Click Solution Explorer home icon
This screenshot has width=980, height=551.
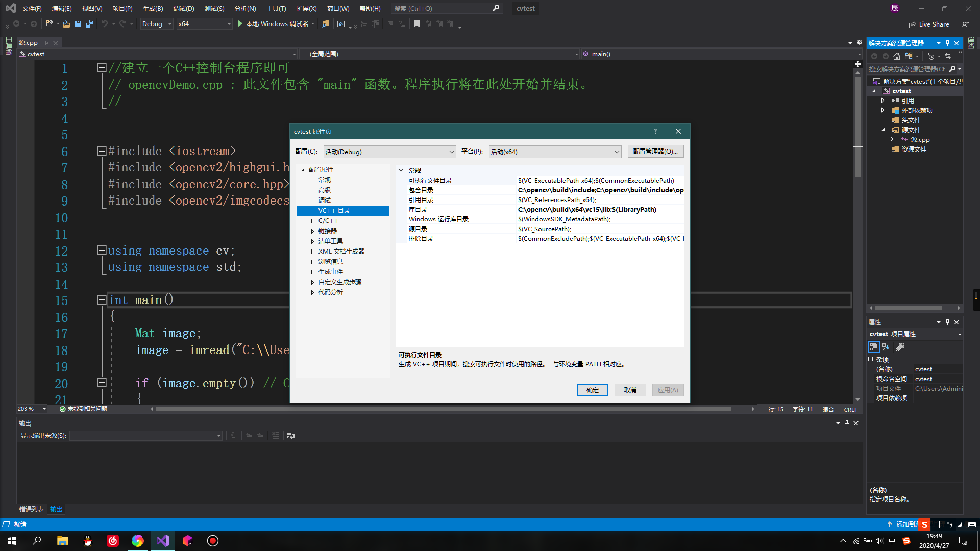(897, 56)
